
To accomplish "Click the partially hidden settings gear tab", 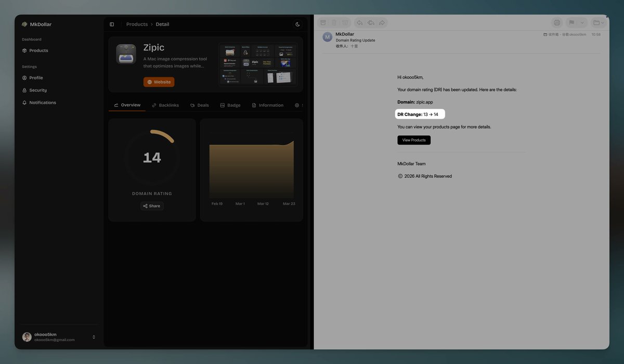I will click(x=297, y=105).
